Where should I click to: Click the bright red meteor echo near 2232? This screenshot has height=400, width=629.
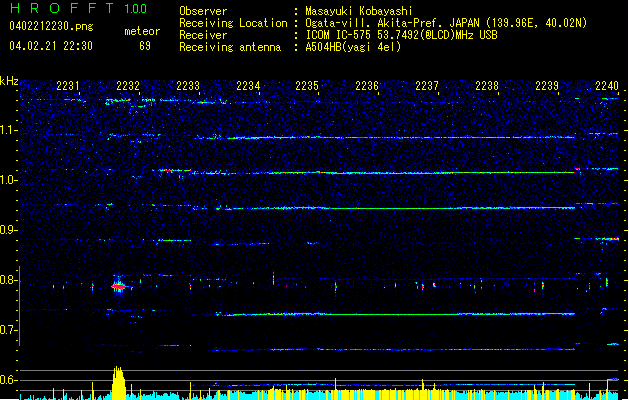(119, 286)
